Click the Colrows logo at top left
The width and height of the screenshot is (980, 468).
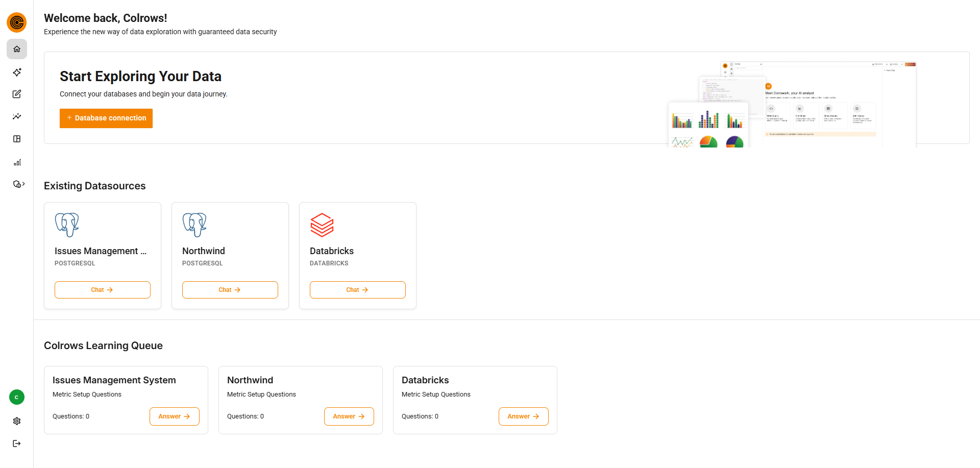pyautogui.click(x=16, y=22)
